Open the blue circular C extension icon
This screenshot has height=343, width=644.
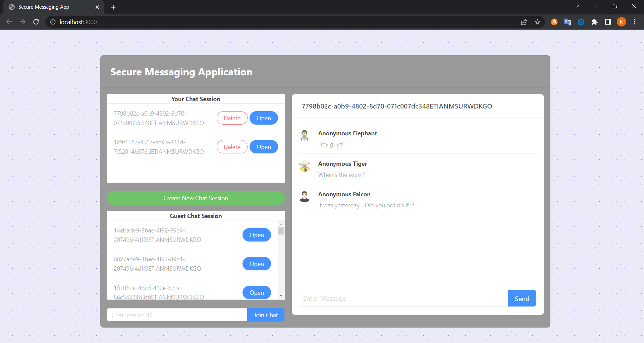581,22
